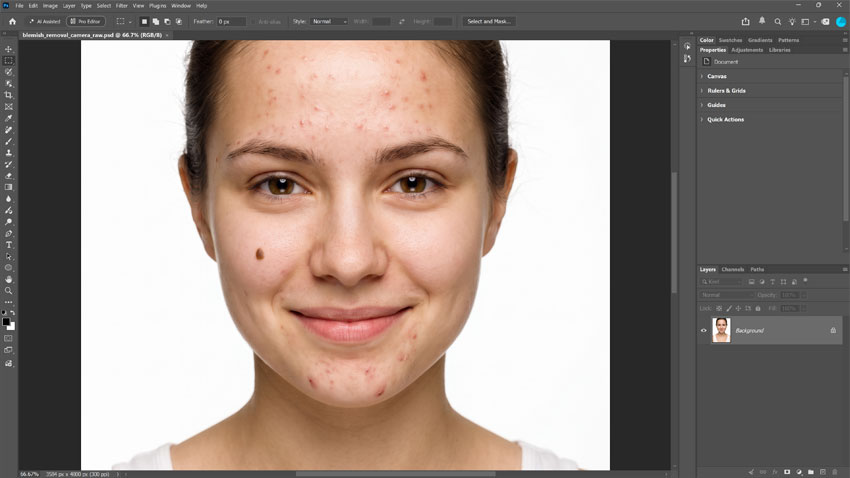Choose New selection mode in options bar
This screenshot has height=478, width=850.
(x=144, y=22)
